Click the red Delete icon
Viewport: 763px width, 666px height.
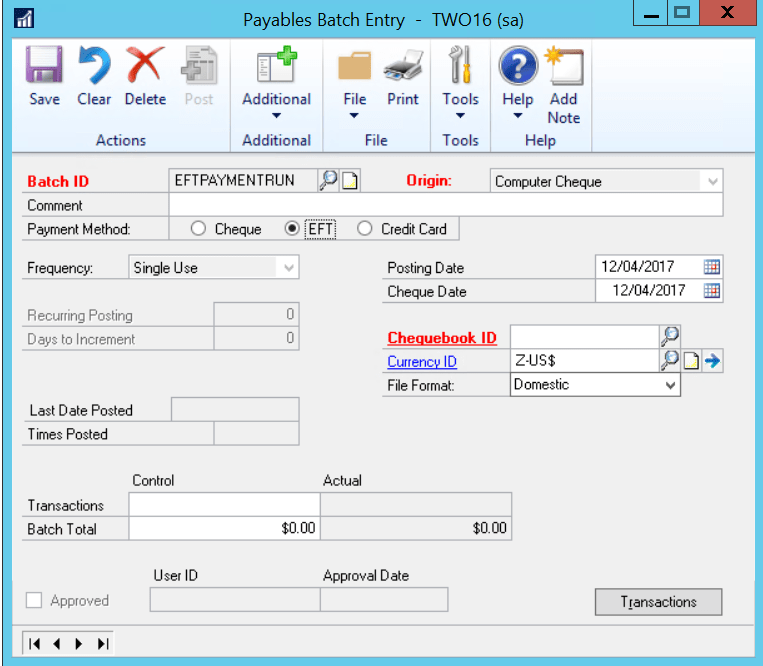click(x=145, y=68)
